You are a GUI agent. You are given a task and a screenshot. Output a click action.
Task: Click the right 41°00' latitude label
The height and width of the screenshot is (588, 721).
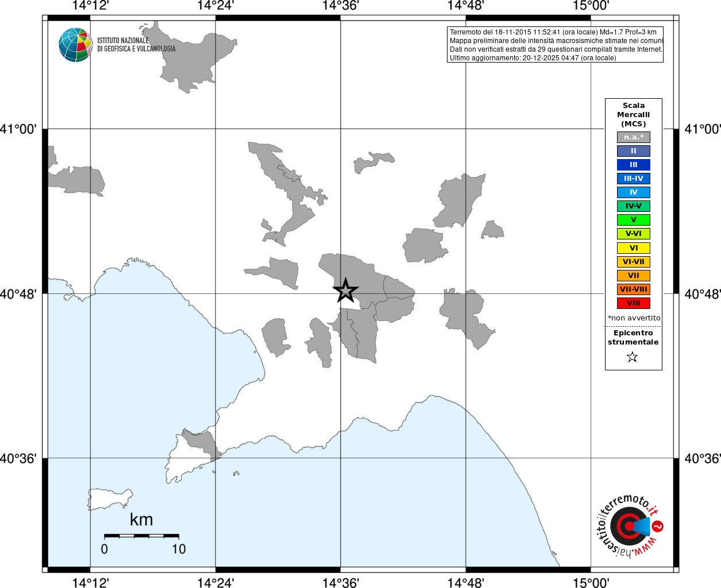[x=702, y=129]
